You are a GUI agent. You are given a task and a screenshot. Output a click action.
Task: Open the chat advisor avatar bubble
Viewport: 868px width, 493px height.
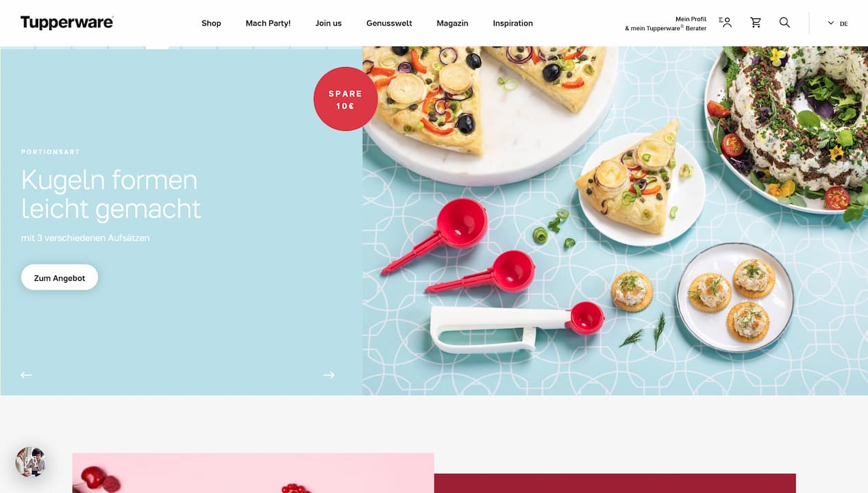click(30, 462)
